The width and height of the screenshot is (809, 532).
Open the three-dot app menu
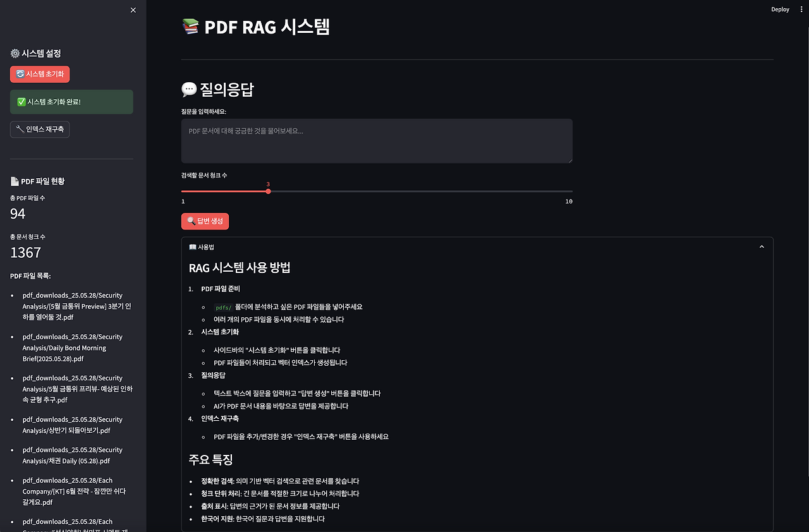click(801, 9)
